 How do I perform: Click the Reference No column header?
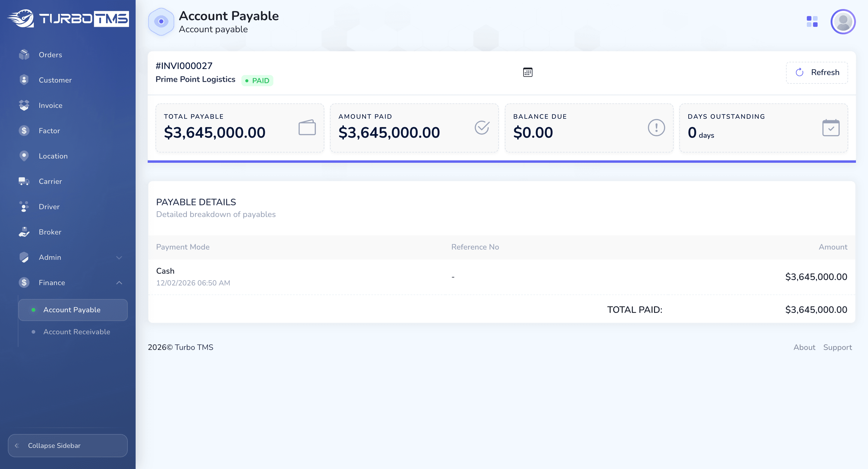point(475,247)
